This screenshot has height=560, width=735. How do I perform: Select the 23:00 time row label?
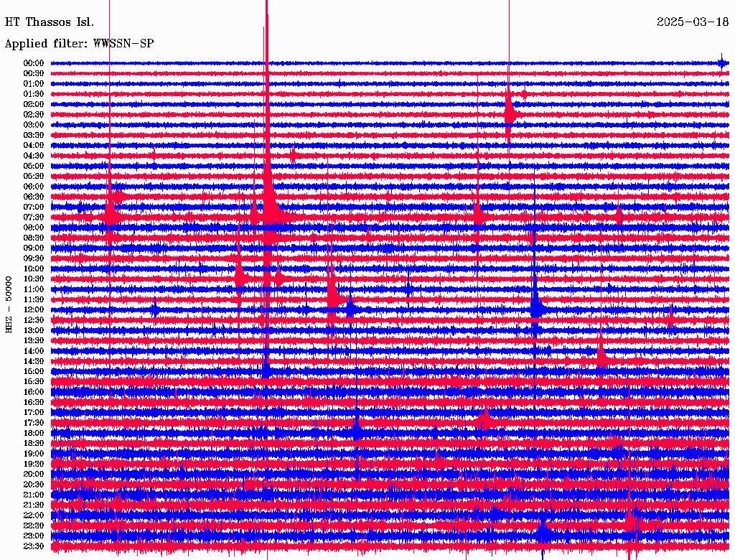34,536
